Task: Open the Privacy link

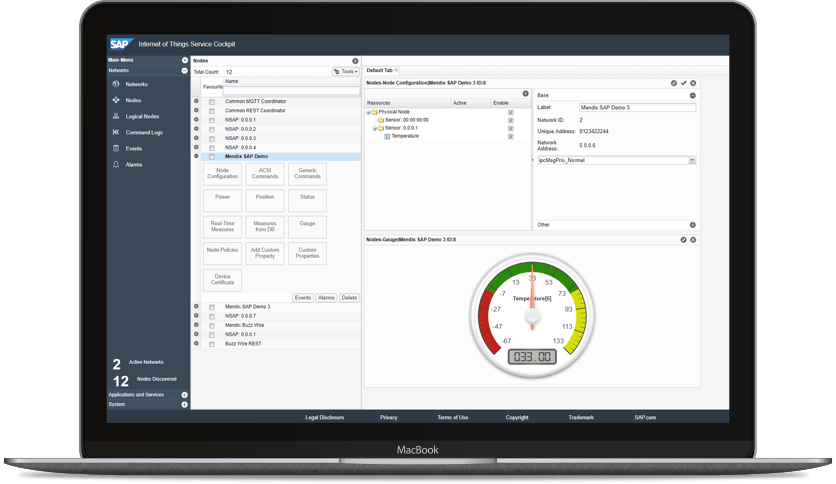Action: 389,417
